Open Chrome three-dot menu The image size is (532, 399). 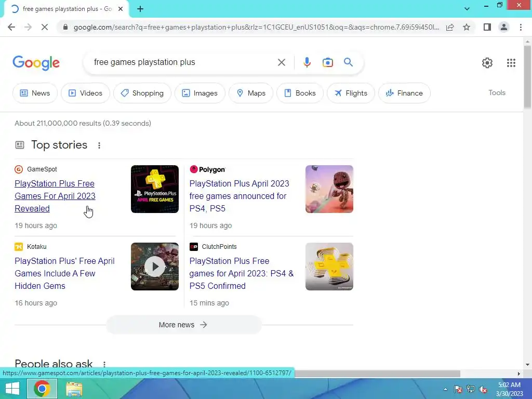[521, 27]
